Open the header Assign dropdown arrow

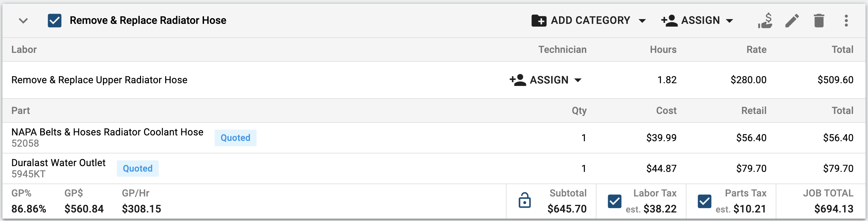[x=729, y=21]
